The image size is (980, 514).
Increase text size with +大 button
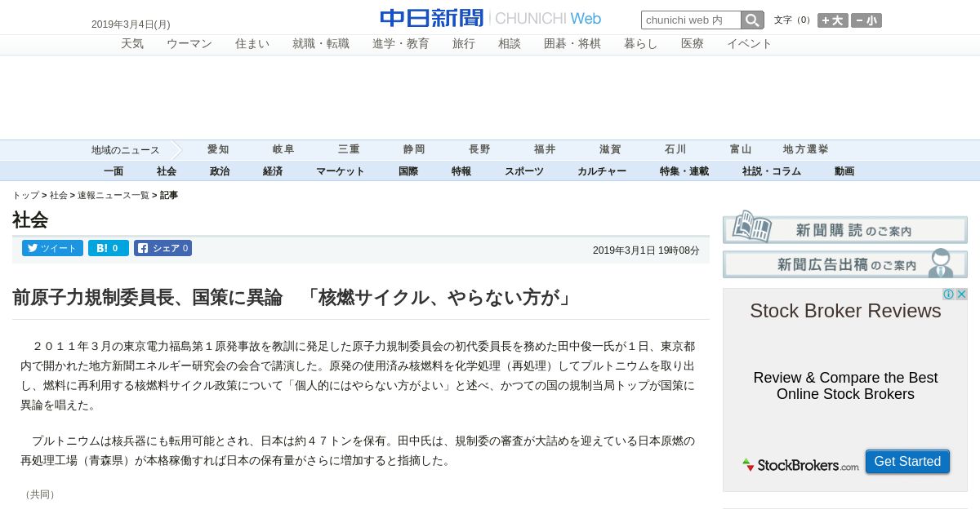click(x=832, y=20)
